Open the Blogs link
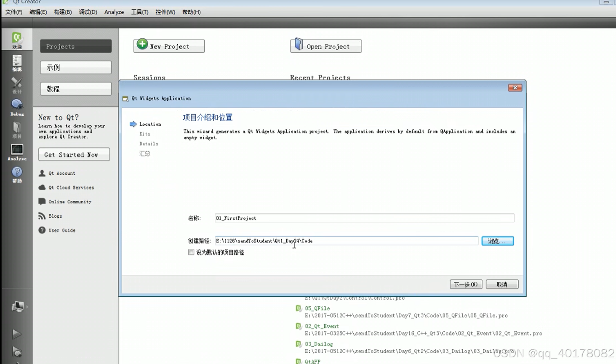The width and height of the screenshot is (616, 364). 55,216
